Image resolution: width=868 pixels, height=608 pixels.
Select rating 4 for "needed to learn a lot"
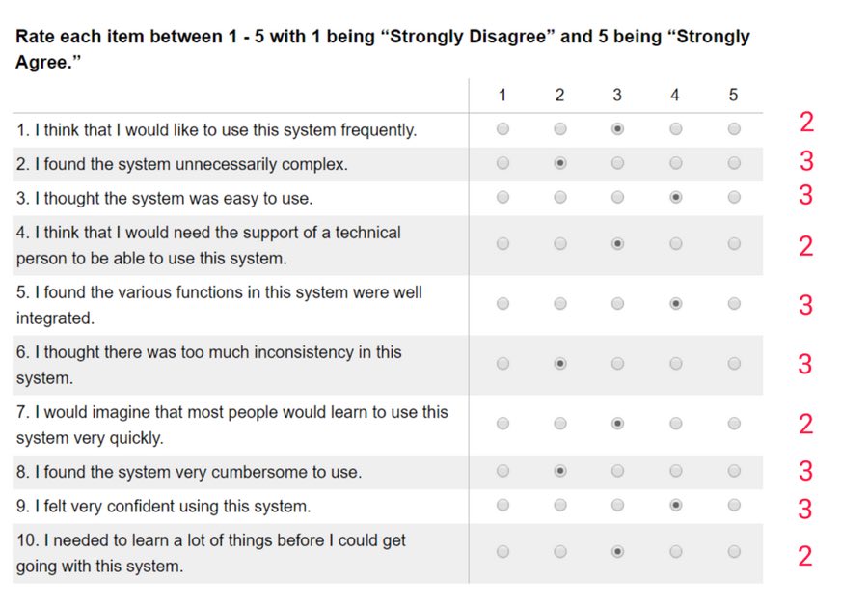(x=676, y=552)
